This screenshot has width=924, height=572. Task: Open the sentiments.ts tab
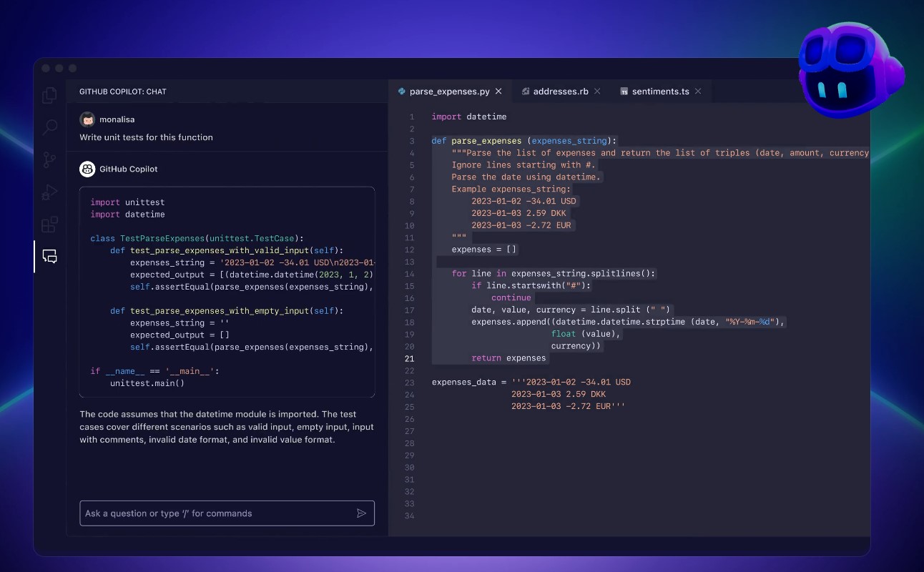pyautogui.click(x=660, y=92)
